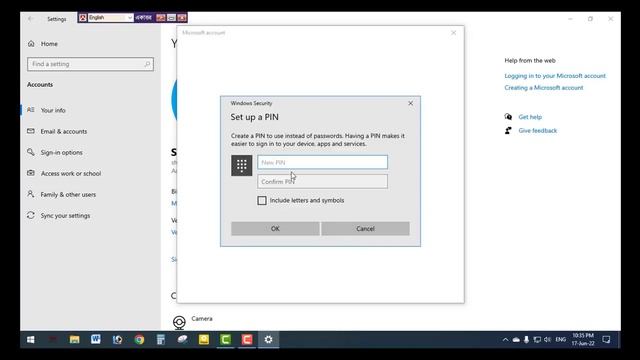Viewport: 640px width, 360px height.
Task: Open Google Chrome from the taskbar
Action: pos(139,340)
